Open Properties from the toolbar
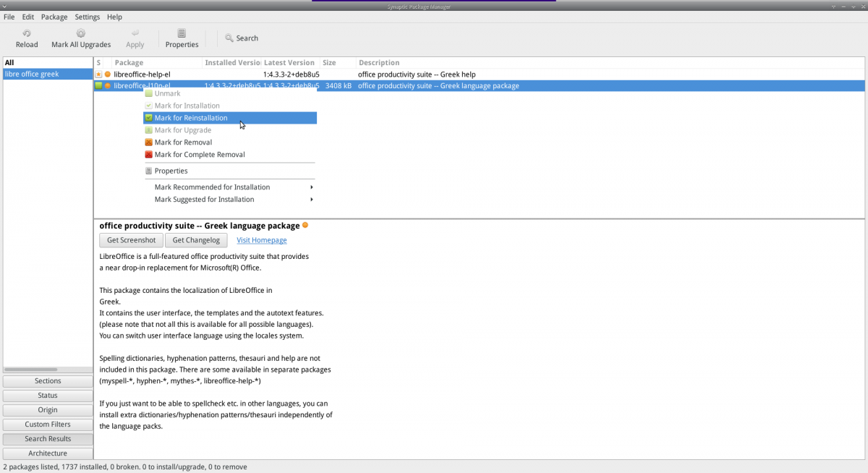 coord(182,38)
